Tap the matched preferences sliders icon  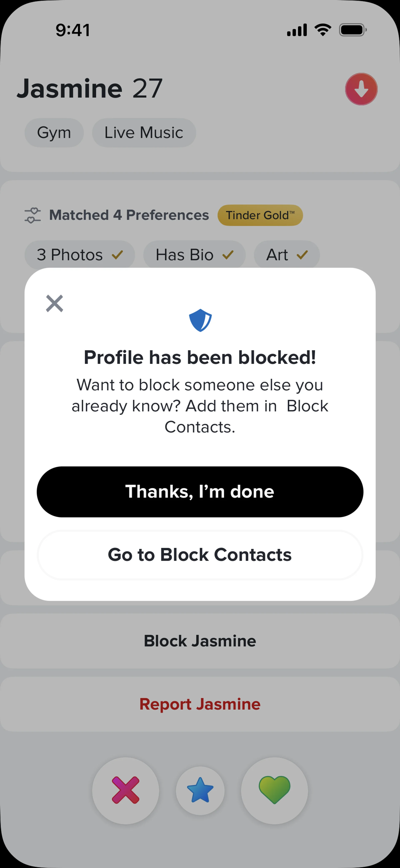(x=32, y=215)
